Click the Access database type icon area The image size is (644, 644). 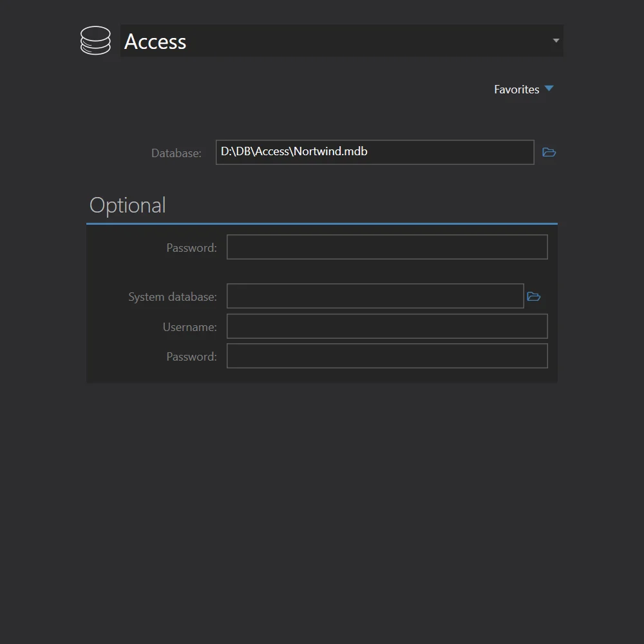pyautogui.click(x=95, y=40)
